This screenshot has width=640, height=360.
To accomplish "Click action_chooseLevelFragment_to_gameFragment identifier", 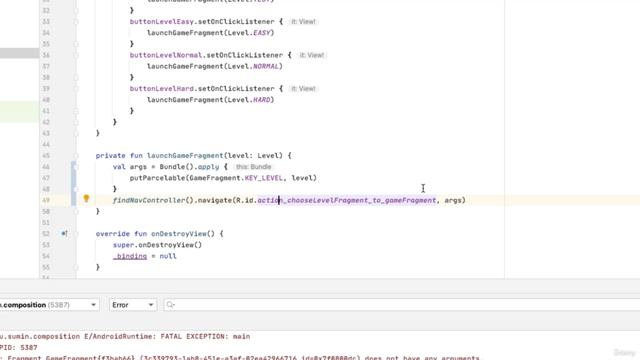I will [x=347, y=200].
